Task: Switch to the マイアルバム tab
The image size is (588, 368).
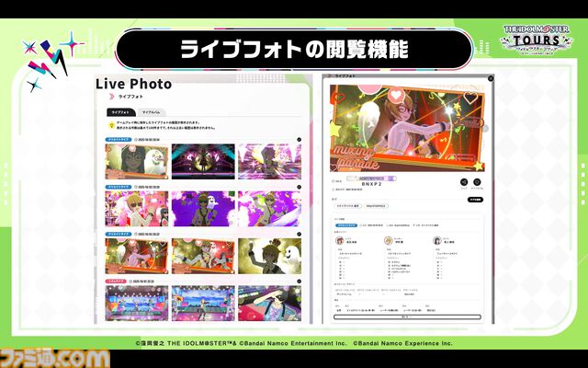Action: click(x=153, y=110)
